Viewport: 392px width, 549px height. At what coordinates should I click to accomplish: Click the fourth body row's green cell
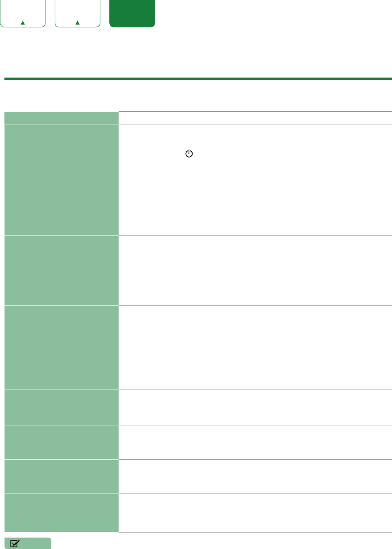[x=61, y=292]
